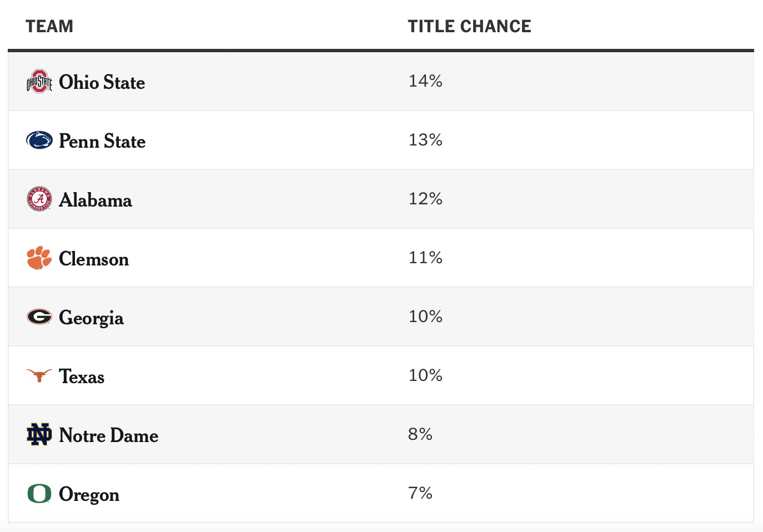The width and height of the screenshot is (763, 532).
Task: Open the Penn State team name
Action: click(102, 141)
